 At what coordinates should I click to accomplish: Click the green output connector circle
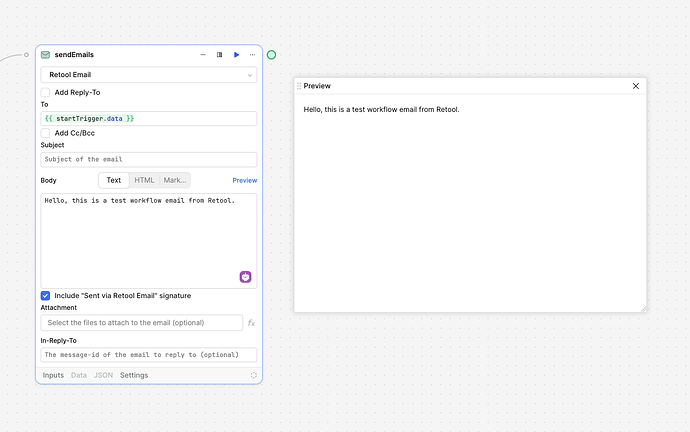click(x=271, y=55)
